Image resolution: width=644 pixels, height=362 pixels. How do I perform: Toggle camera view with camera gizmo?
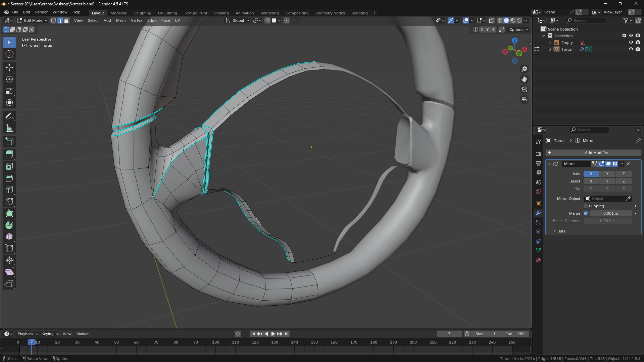coord(524,89)
